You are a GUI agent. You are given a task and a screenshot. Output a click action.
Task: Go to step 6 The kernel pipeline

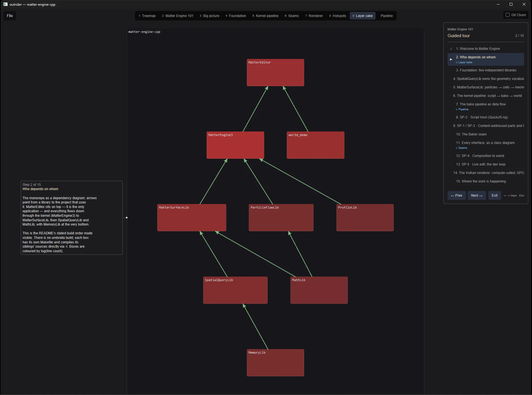486,96
